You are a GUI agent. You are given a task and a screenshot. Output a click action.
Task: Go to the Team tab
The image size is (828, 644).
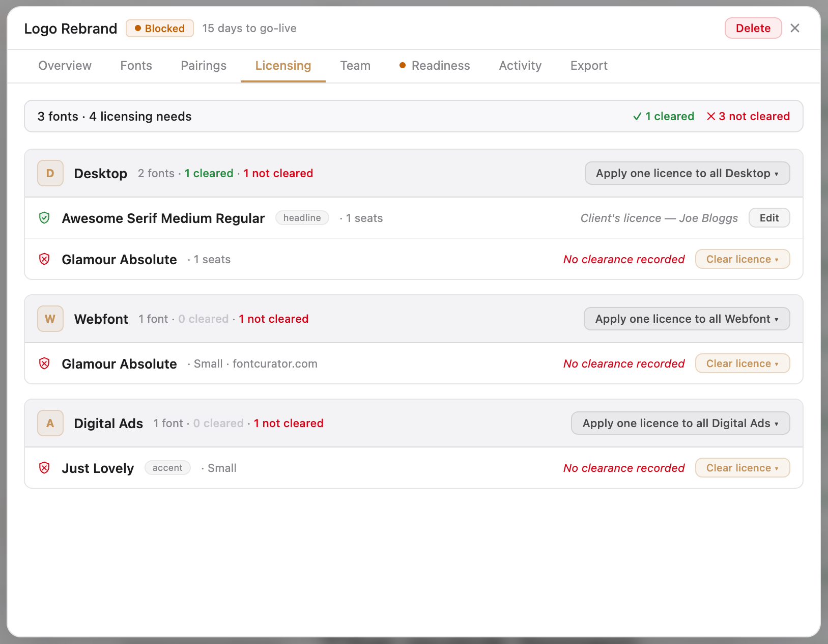(355, 66)
